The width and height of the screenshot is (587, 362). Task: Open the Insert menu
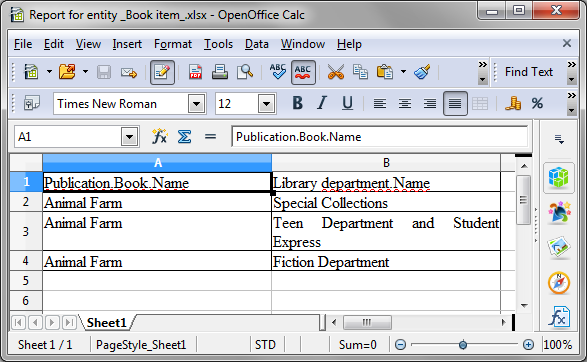(x=127, y=44)
